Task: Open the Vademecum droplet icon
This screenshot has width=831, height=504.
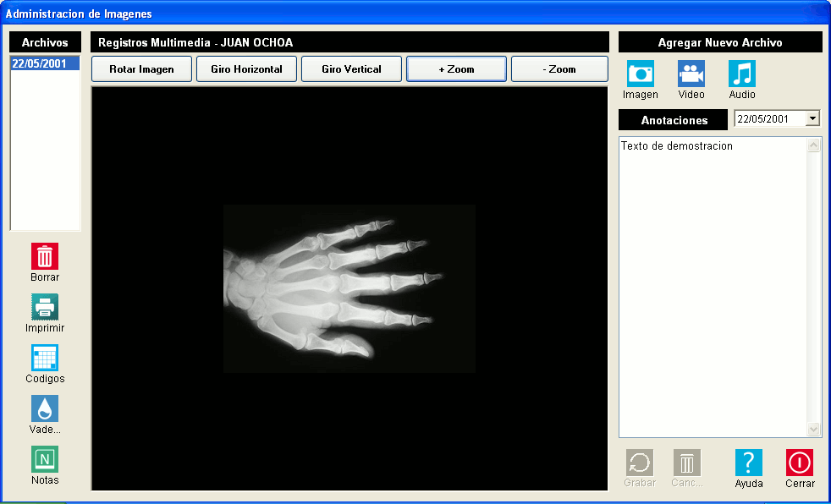Action: point(45,408)
